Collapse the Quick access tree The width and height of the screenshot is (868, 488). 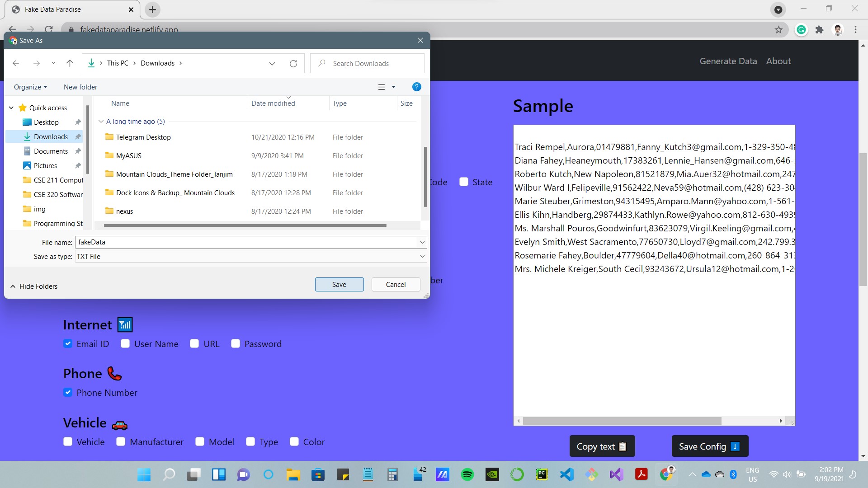(x=11, y=108)
